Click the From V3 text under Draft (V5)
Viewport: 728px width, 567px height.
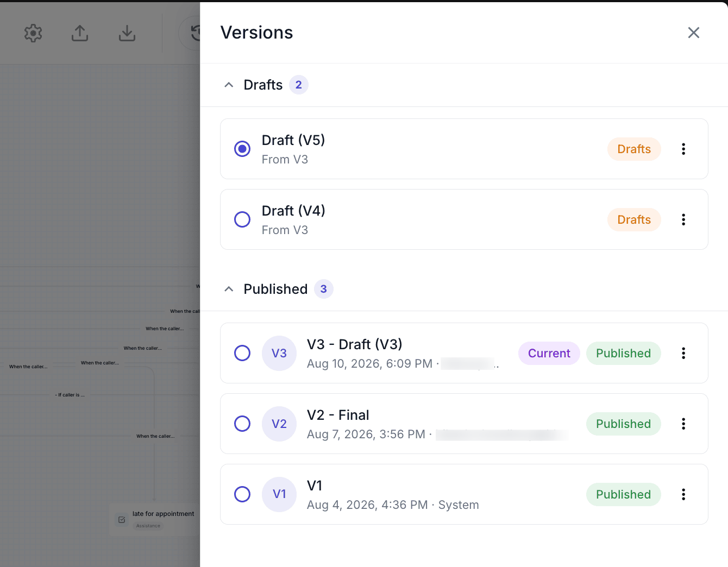[x=285, y=159]
